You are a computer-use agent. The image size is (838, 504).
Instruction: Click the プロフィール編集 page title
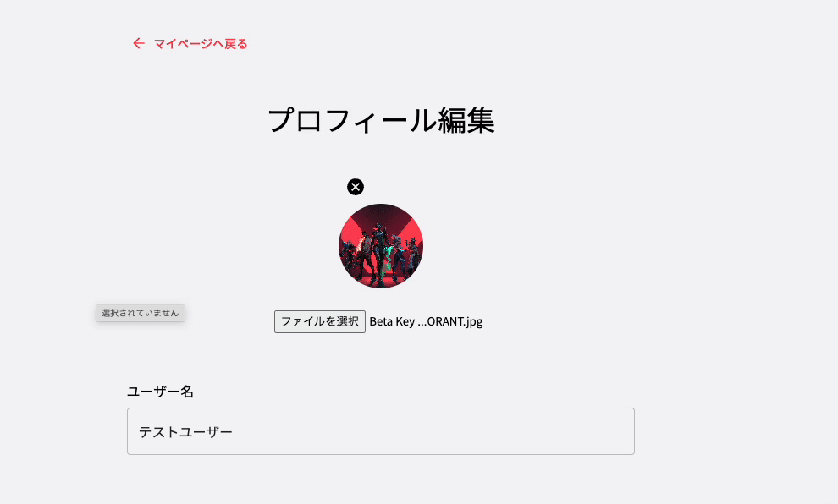pyautogui.click(x=381, y=121)
